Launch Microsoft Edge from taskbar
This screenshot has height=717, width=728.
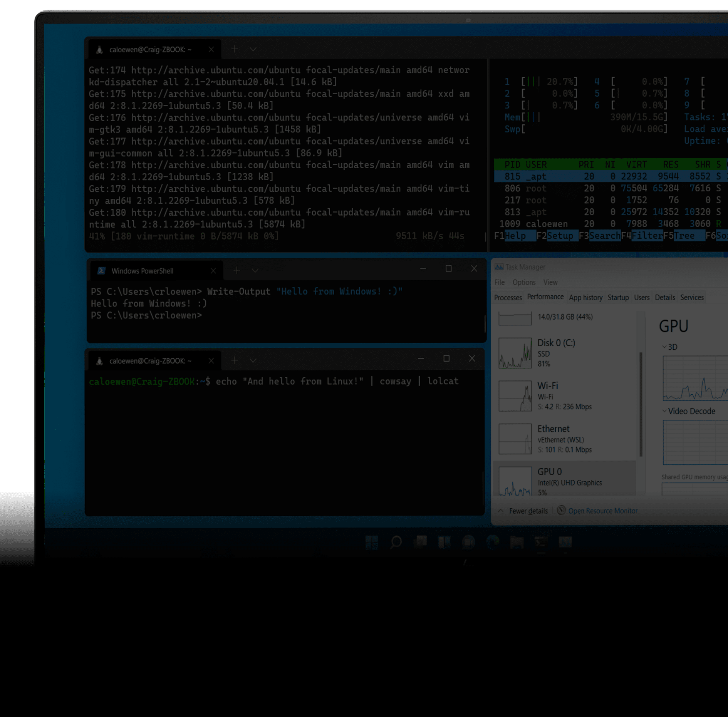coord(493,542)
